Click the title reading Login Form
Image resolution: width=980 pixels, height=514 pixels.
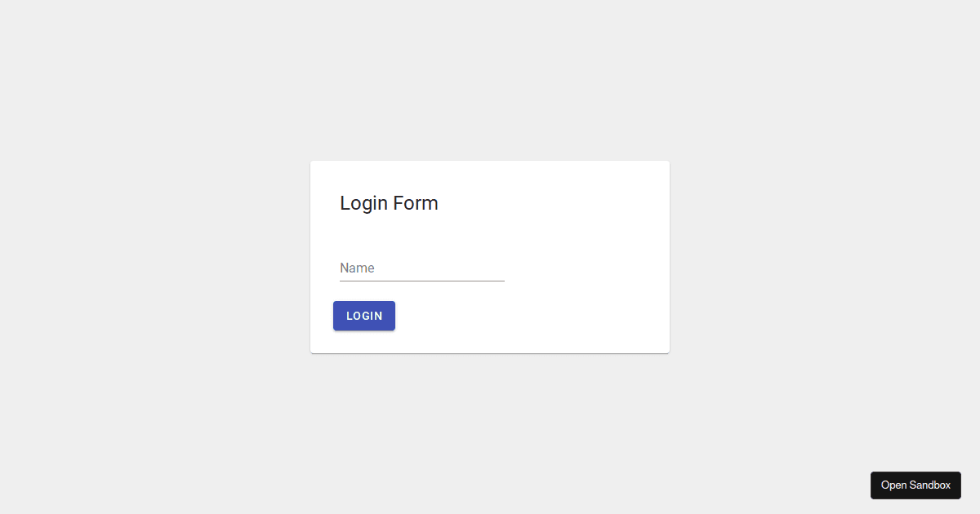coord(389,202)
